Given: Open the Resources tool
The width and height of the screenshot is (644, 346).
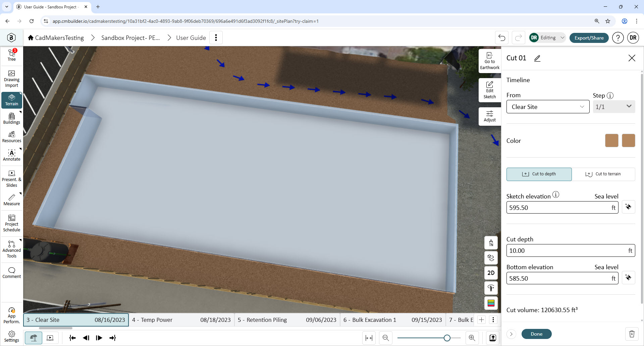Looking at the screenshot, I should (12, 137).
